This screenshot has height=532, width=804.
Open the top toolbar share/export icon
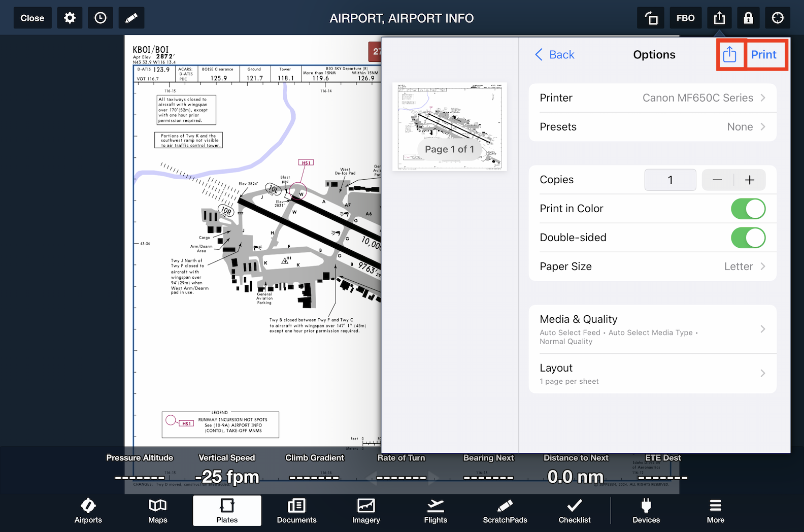(x=719, y=18)
